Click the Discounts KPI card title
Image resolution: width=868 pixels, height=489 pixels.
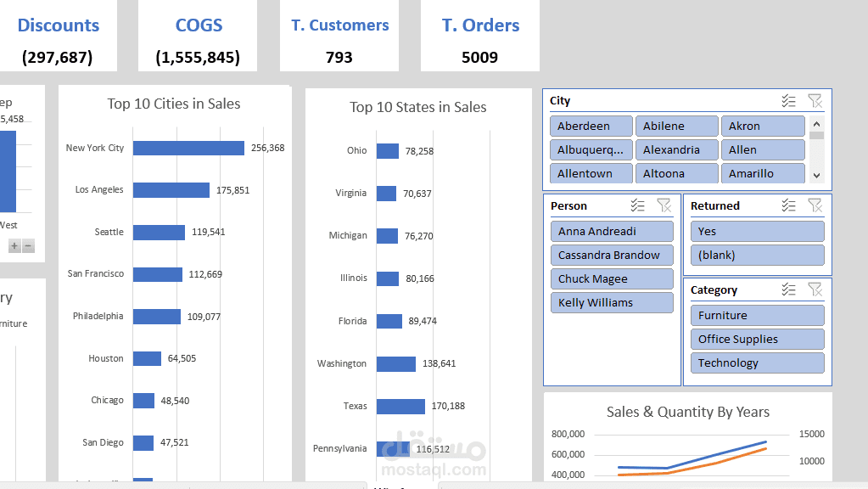coord(59,25)
